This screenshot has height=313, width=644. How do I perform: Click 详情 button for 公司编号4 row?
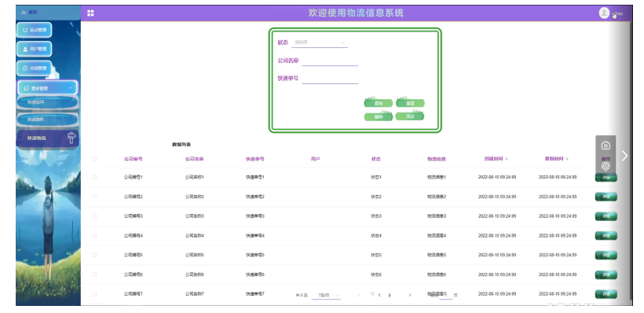606,236
